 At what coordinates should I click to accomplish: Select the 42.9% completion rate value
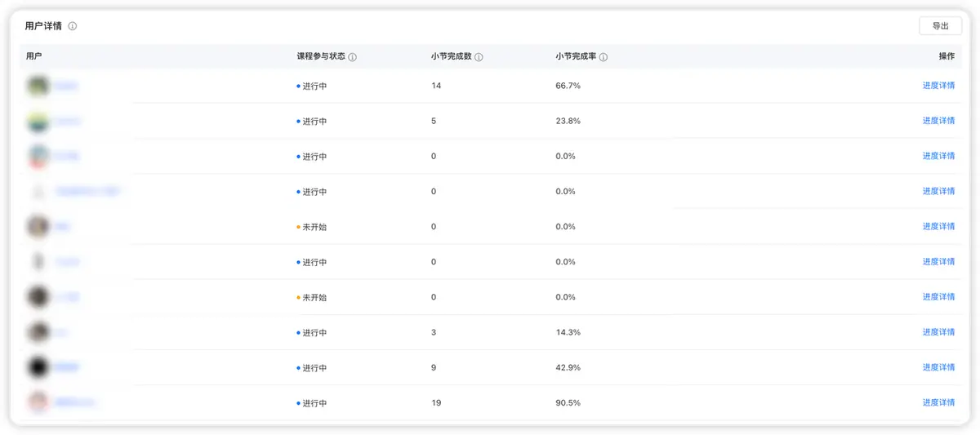tap(568, 367)
